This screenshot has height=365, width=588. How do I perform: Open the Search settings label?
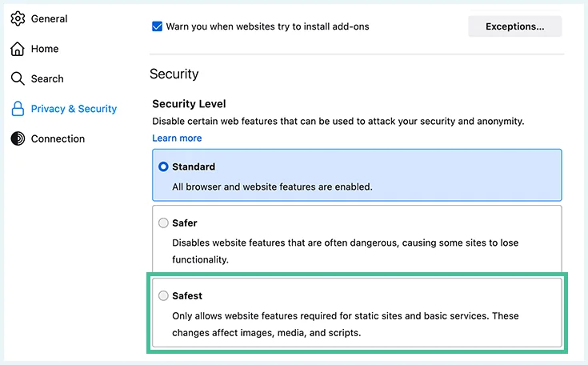[x=47, y=78]
